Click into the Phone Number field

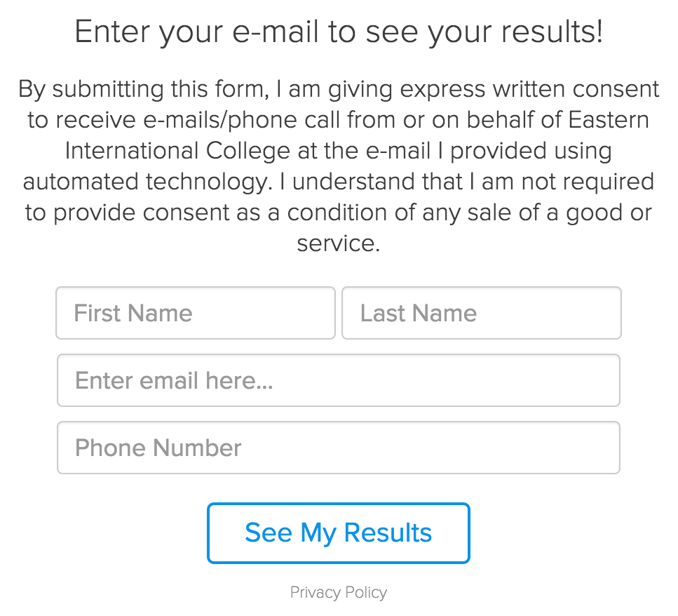[x=338, y=448]
